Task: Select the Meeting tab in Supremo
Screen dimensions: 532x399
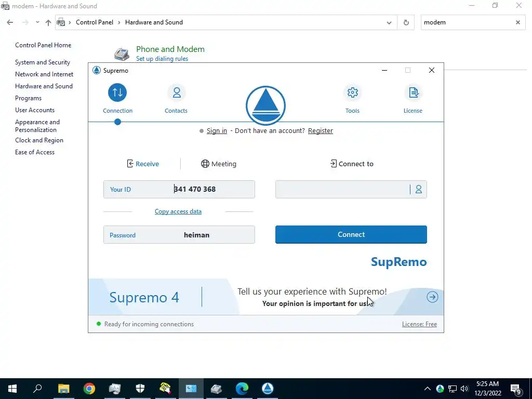Action: pyautogui.click(x=219, y=164)
